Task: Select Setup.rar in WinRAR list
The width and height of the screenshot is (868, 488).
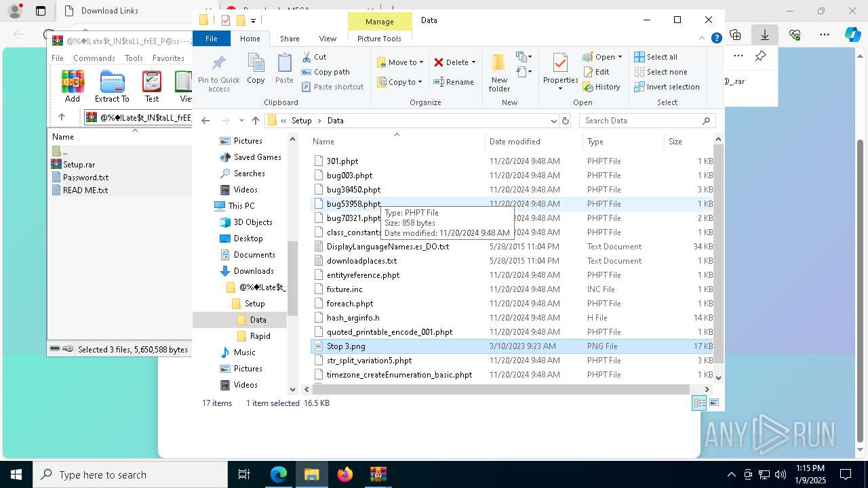Action: [79, 164]
